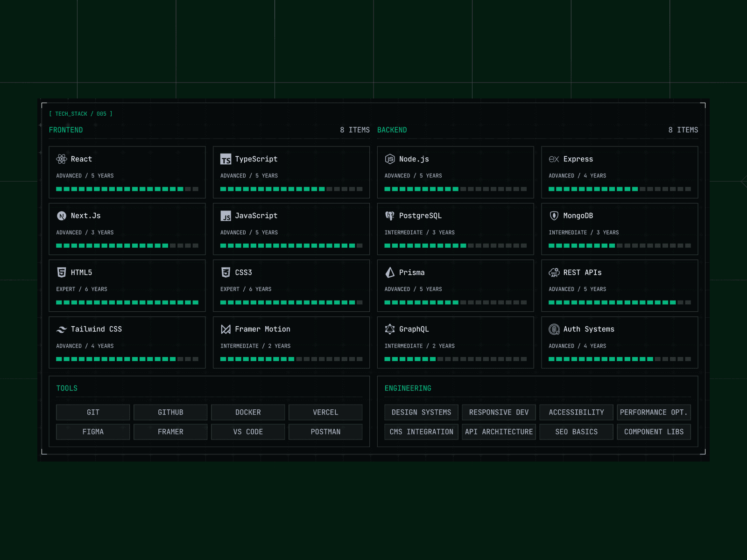Viewport: 747px width, 560px height.
Task: Click the Next.Js N icon
Action: 62,216
